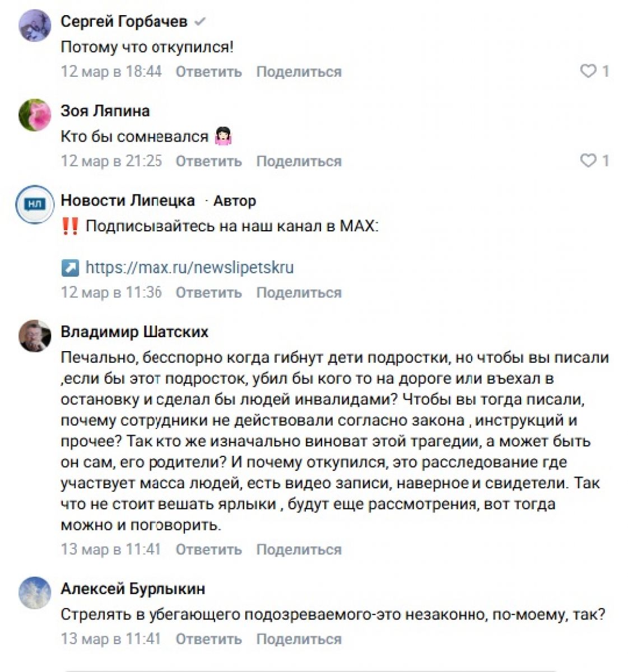Reply to Алексей Бурлыкин's comment
628x672 pixels.
(208, 639)
